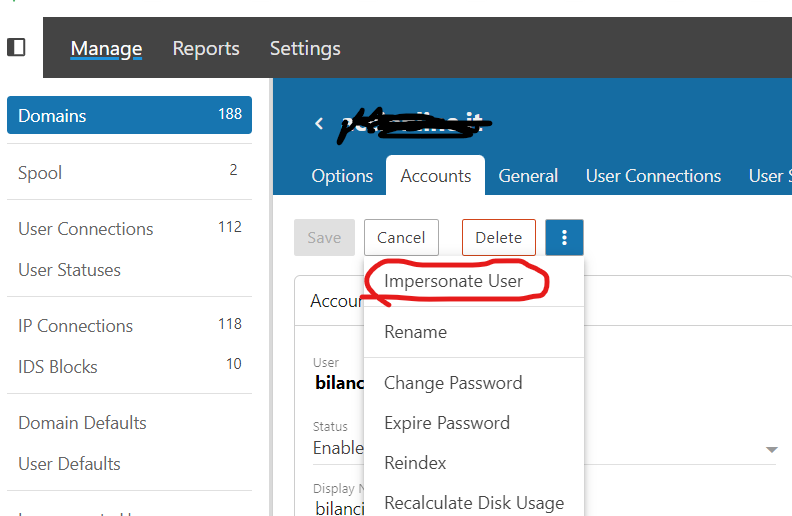Open the Reports menu
The image size is (792, 516).
point(206,48)
